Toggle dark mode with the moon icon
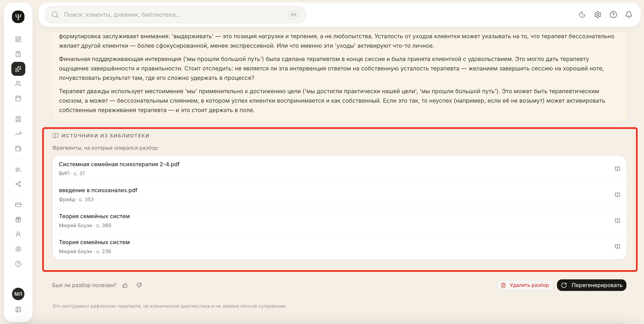This screenshot has width=644, height=324. click(x=582, y=15)
